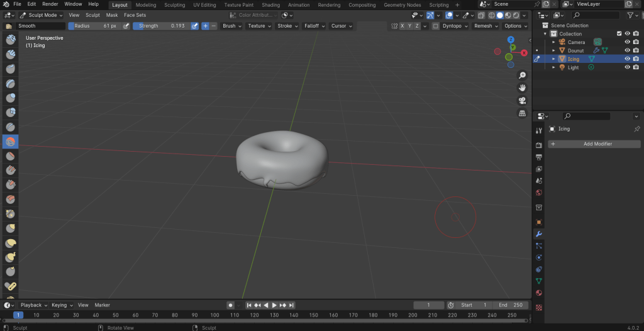Image resolution: width=644 pixels, height=331 pixels.
Task: Open the Render menu
Action: [50, 4]
